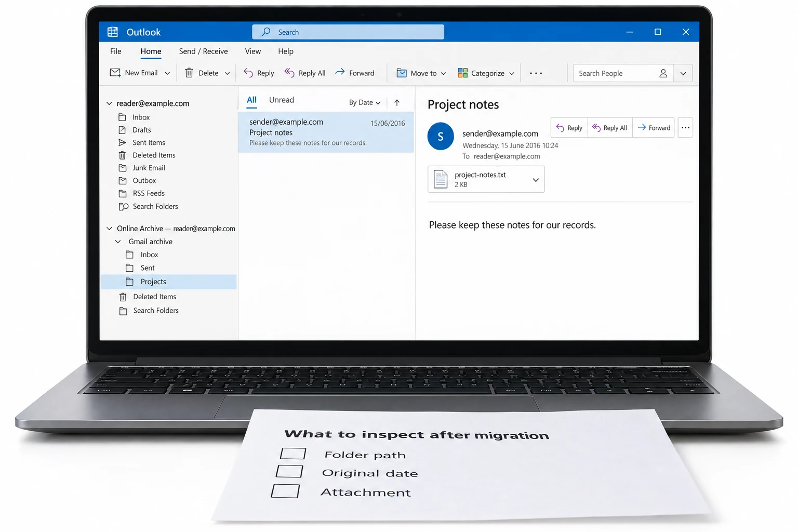
Task: Click the Move to folder icon
Action: pyautogui.click(x=402, y=73)
